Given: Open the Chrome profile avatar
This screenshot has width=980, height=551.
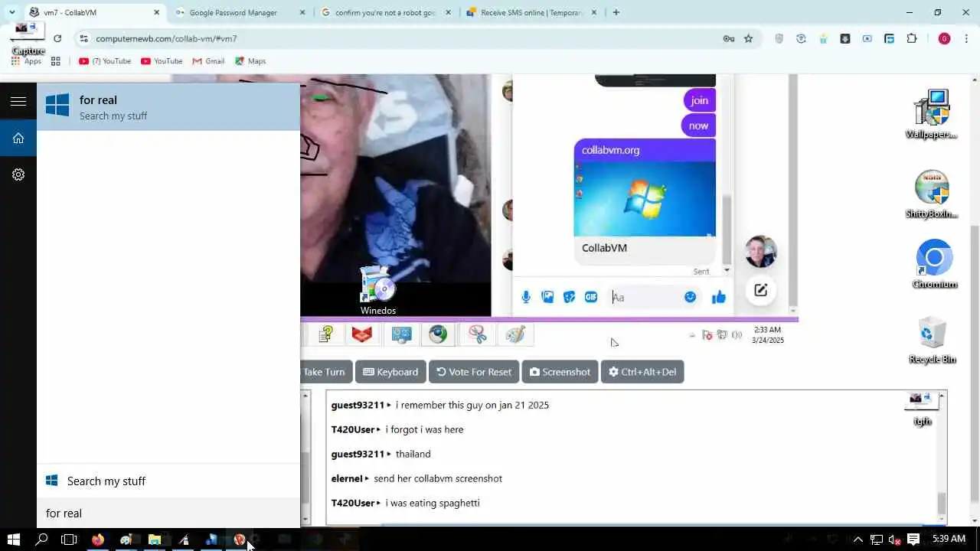Looking at the screenshot, I should 944,38.
